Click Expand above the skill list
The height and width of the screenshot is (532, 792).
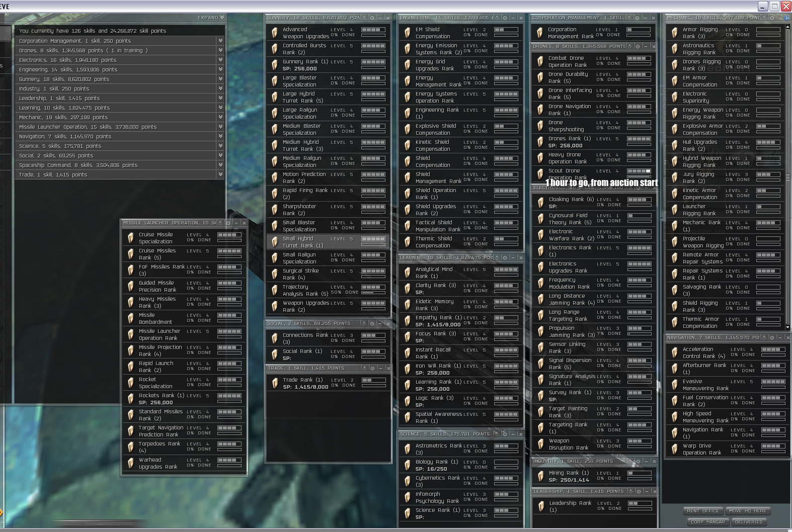[x=211, y=18]
